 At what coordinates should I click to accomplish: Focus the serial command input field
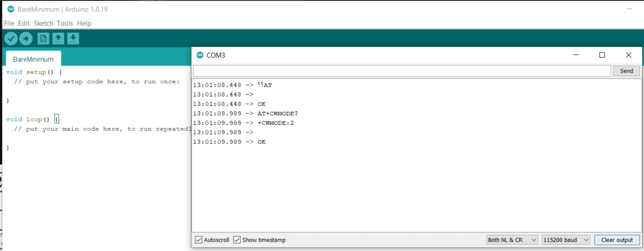(401, 71)
